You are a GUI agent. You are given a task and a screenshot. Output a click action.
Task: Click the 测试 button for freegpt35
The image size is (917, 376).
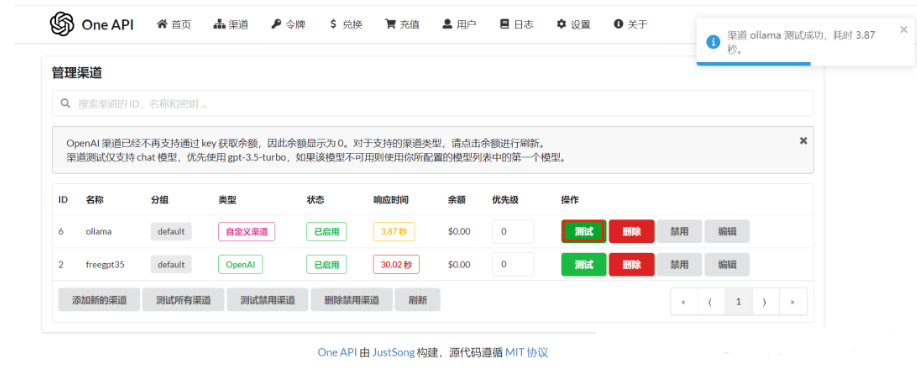[584, 264]
